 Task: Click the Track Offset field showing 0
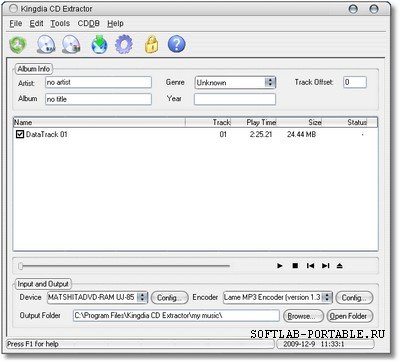[x=355, y=82]
